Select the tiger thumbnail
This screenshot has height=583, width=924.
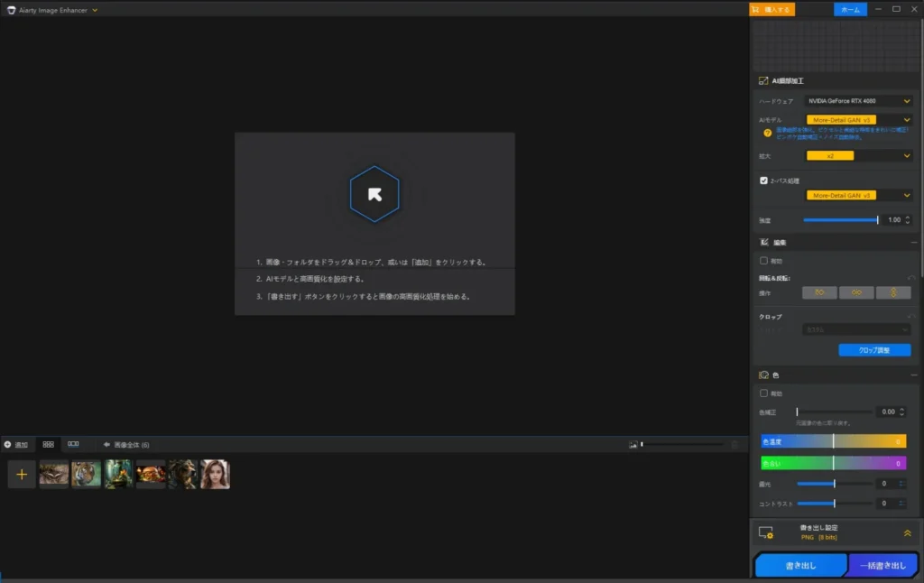pyautogui.click(x=86, y=475)
